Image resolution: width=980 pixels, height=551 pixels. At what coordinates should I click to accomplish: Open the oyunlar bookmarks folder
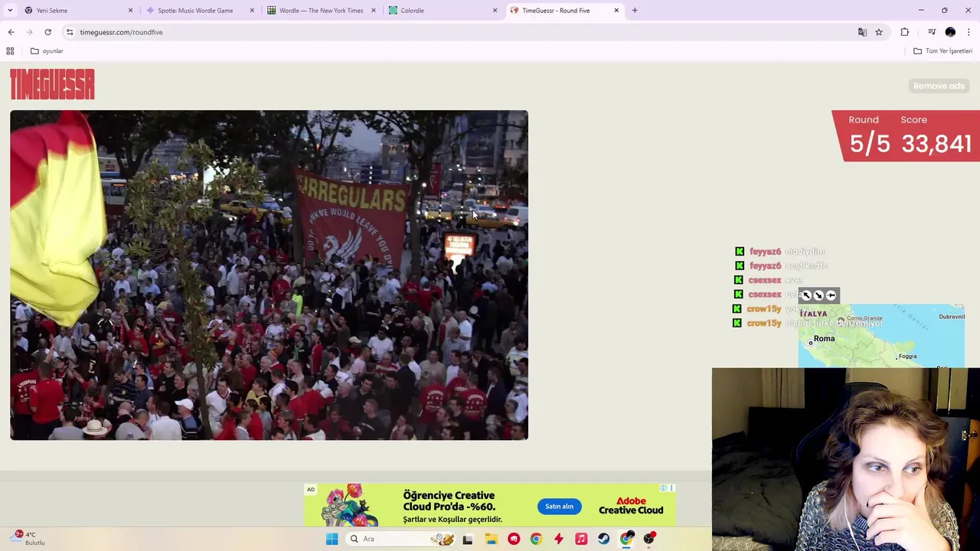point(47,51)
